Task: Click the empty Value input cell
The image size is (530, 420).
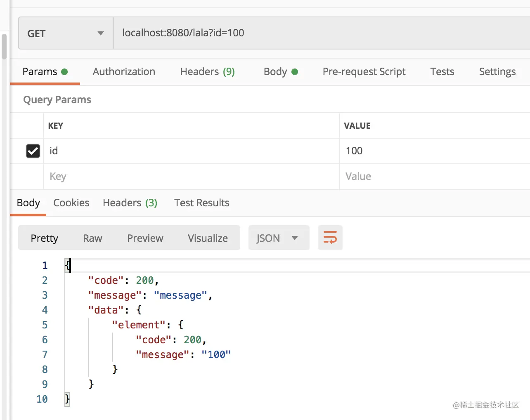Action: tap(433, 177)
